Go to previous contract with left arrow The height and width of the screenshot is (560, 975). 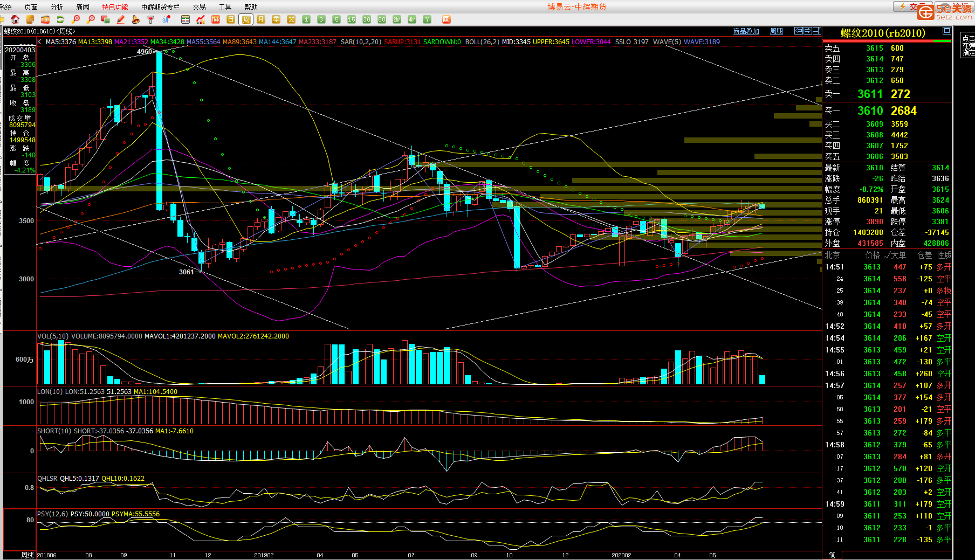(x=799, y=31)
